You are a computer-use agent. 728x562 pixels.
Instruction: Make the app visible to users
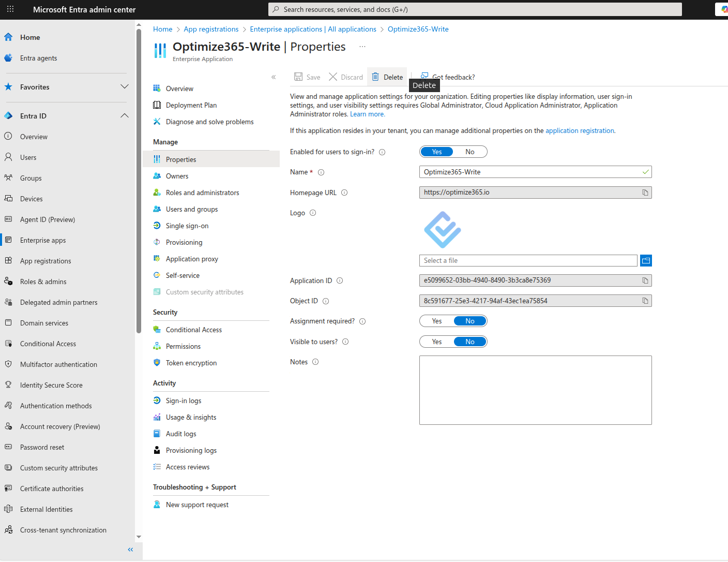[x=437, y=341]
